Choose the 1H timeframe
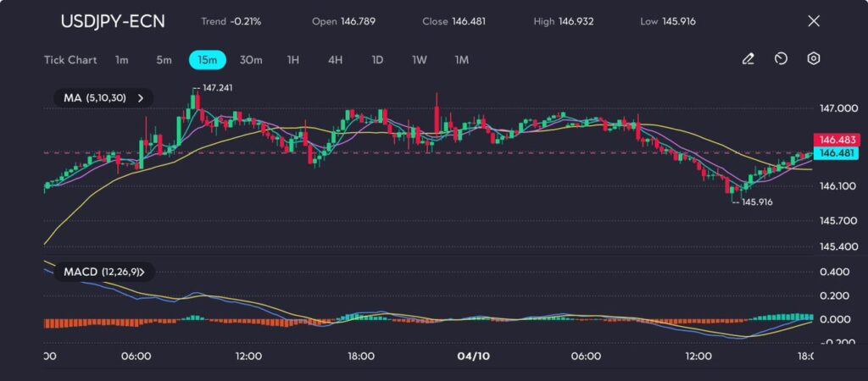This screenshot has width=868, height=381. pyautogui.click(x=293, y=60)
